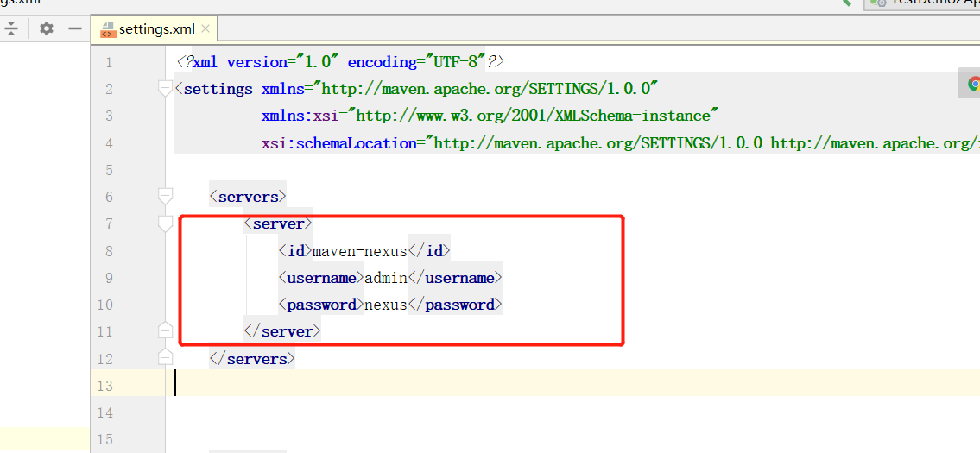Image resolution: width=980 pixels, height=453 pixels.
Task: Click the collapse all icon in the side panel
Action: [12, 28]
